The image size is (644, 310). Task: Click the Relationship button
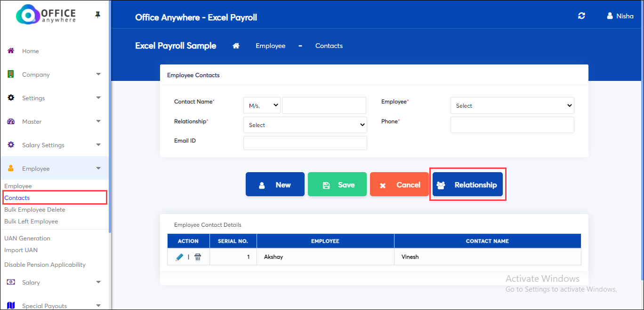click(x=467, y=184)
